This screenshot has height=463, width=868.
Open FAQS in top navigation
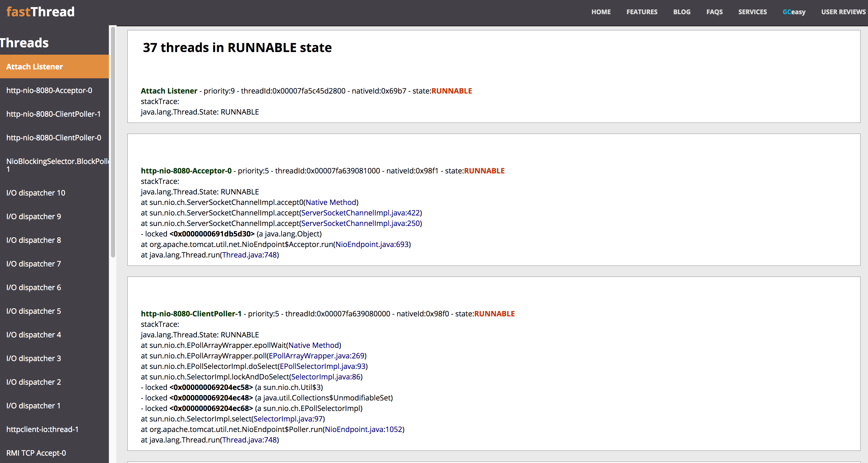point(714,12)
